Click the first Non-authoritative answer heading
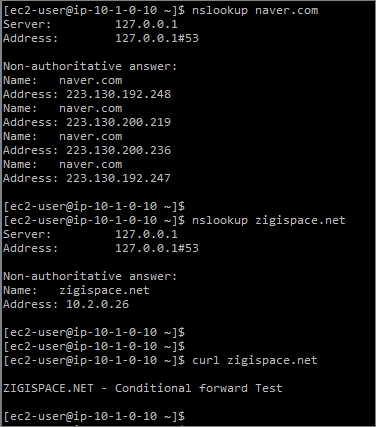This screenshot has height=427, width=376. 90,66
